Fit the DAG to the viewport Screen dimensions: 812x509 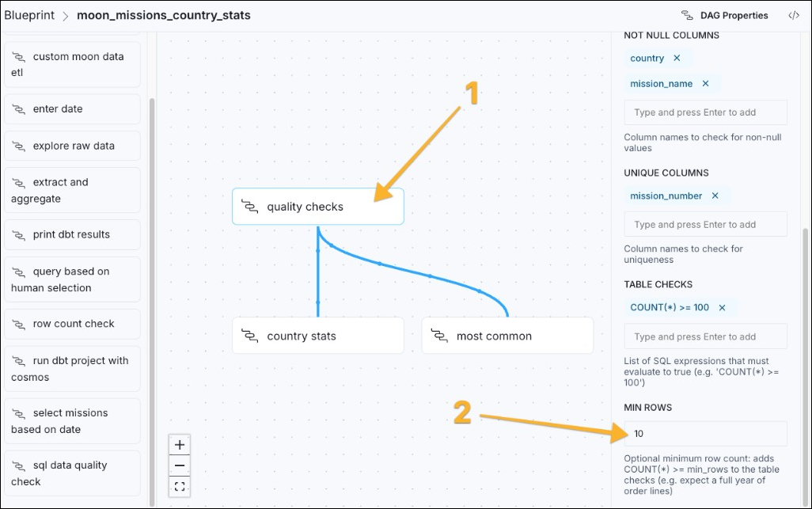click(x=179, y=486)
